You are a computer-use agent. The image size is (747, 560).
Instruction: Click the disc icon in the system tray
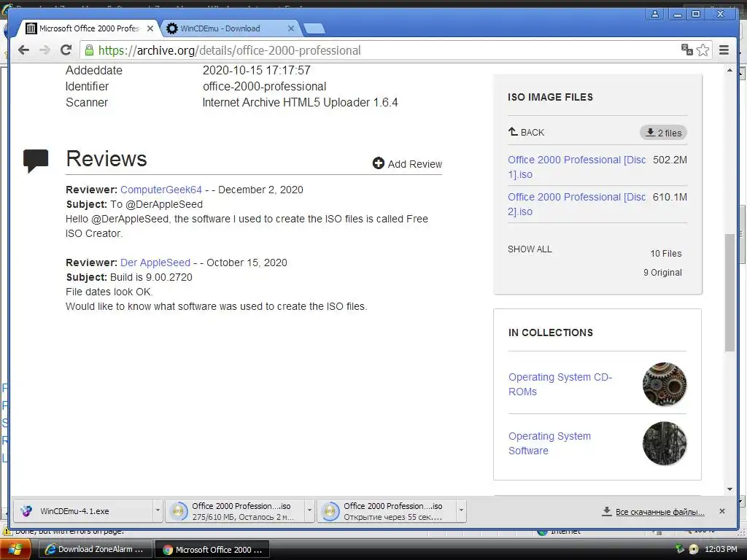tap(694, 549)
